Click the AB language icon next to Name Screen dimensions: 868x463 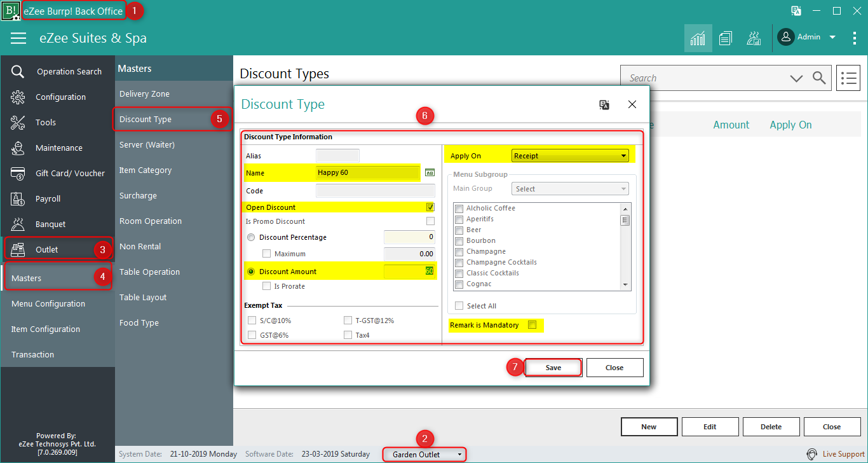click(x=430, y=172)
